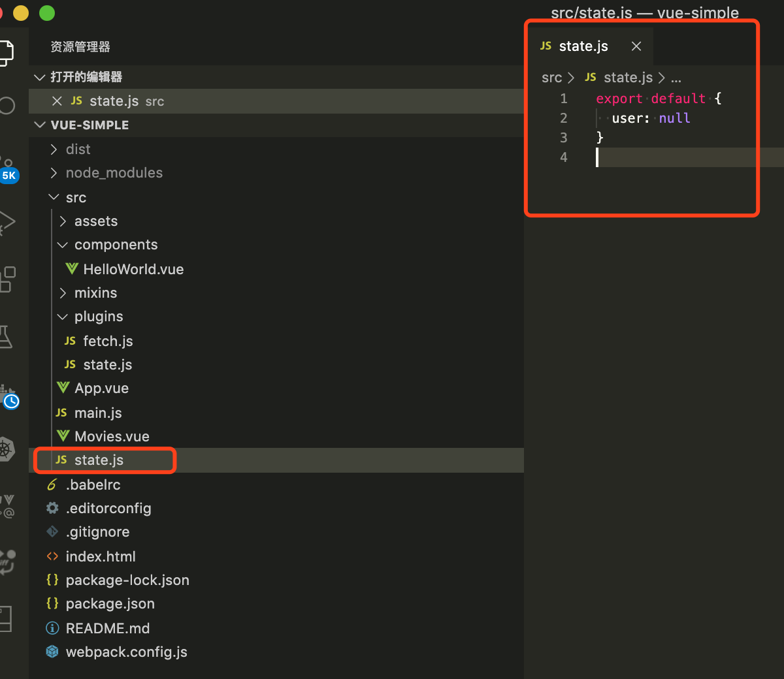Click the Search icon in activity bar
Screen dimensions: 784x679
7,106
